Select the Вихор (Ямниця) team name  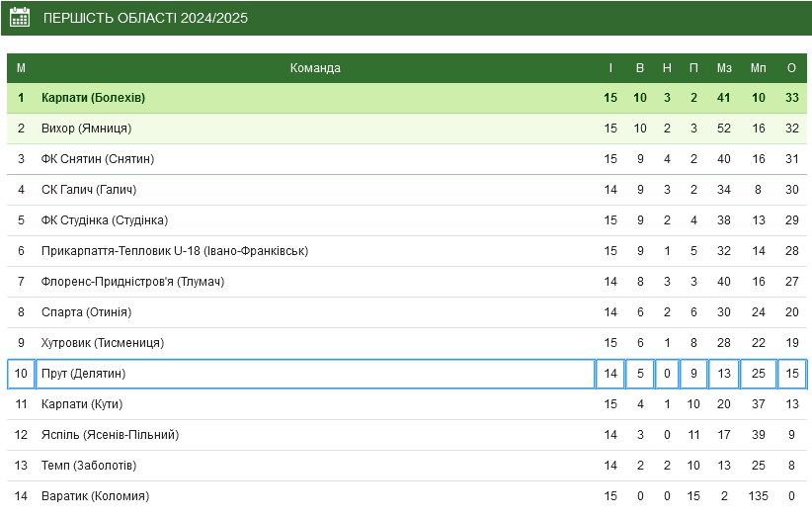coord(87,129)
